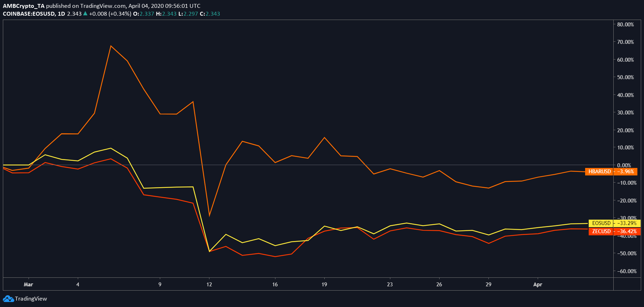Click the 80.00% price scale label
The height and width of the screenshot is (307, 644).
click(625, 25)
